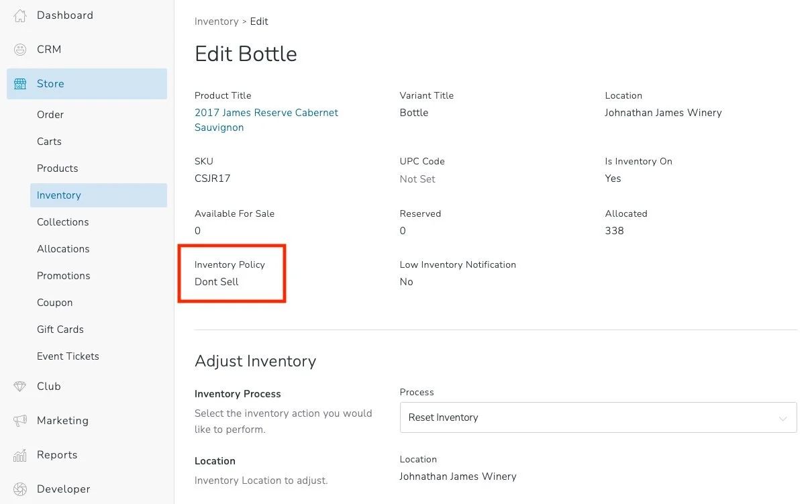Go back to Inventory via breadcrumb
The image size is (812, 504).
click(x=216, y=21)
